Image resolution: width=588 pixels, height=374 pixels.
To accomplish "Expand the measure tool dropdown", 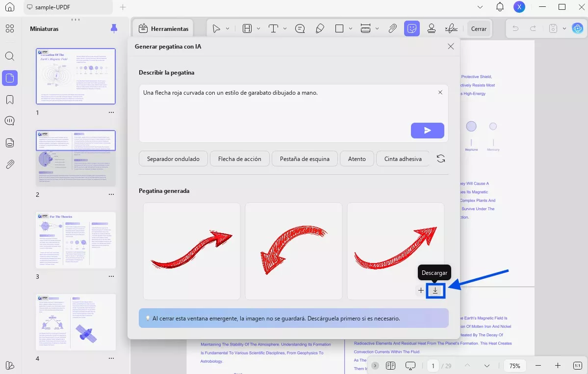I will pyautogui.click(x=377, y=28).
